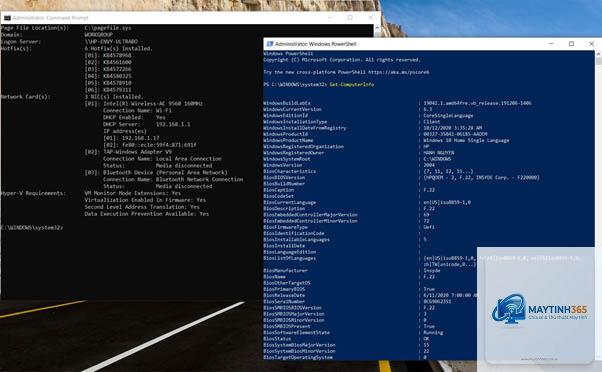
Task: Minimize the Windows PowerShell window
Action: coord(551,44)
